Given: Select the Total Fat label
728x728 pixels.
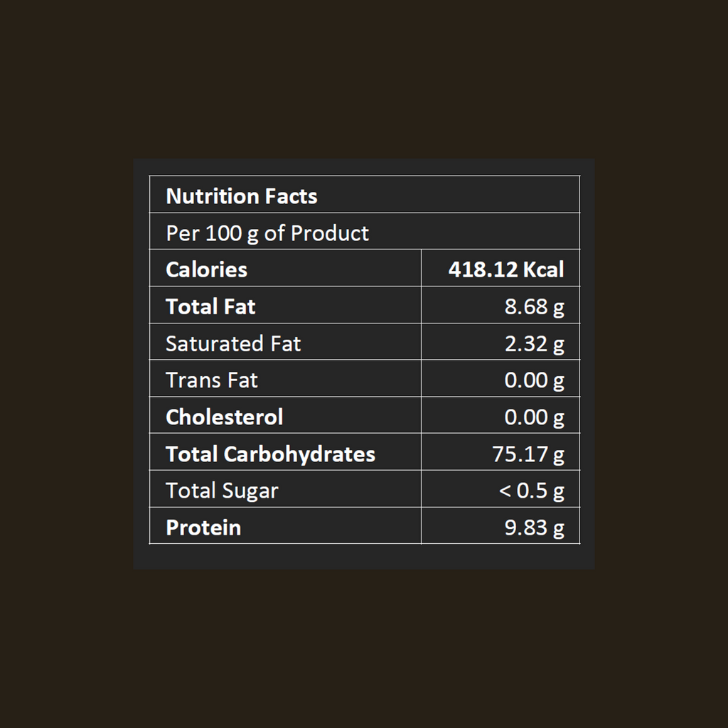Looking at the screenshot, I should [x=210, y=306].
